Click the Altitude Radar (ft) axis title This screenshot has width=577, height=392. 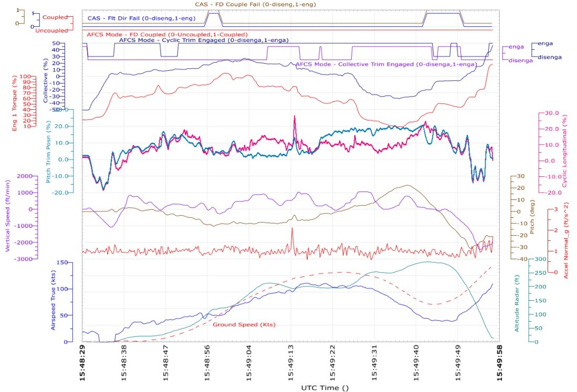pyautogui.click(x=517, y=303)
